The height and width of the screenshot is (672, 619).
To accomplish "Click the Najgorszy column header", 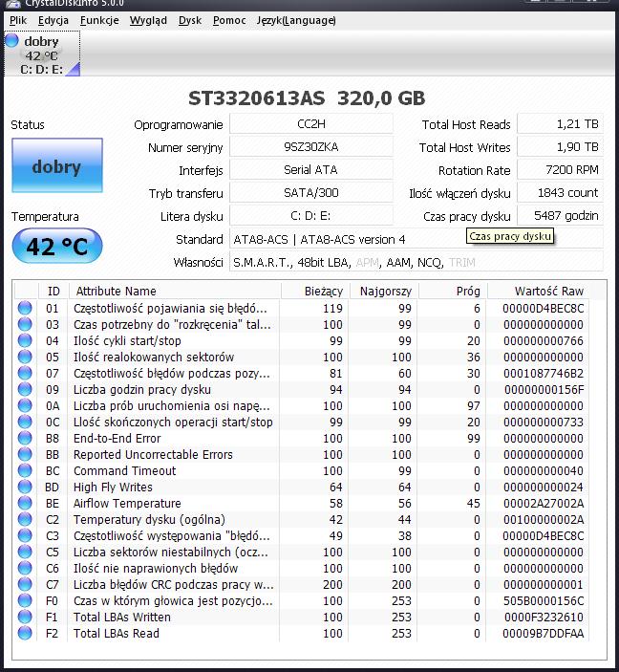I will pos(384,291).
